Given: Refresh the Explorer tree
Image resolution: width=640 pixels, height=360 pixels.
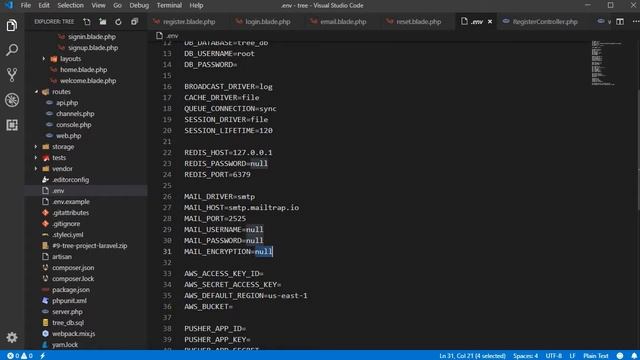Looking at the screenshot, I should point(118,22).
